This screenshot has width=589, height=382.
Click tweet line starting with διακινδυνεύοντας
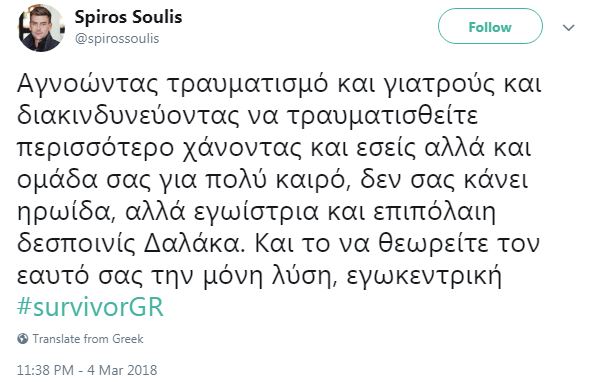coord(247,116)
